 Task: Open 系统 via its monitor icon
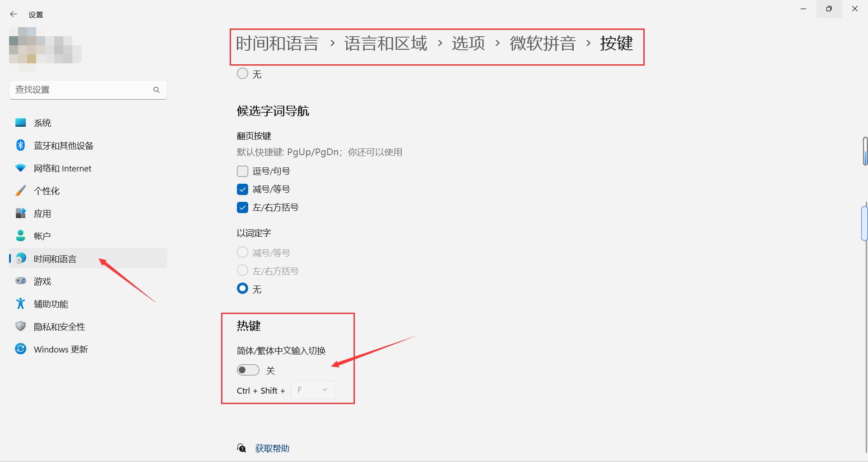coord(20,123)
